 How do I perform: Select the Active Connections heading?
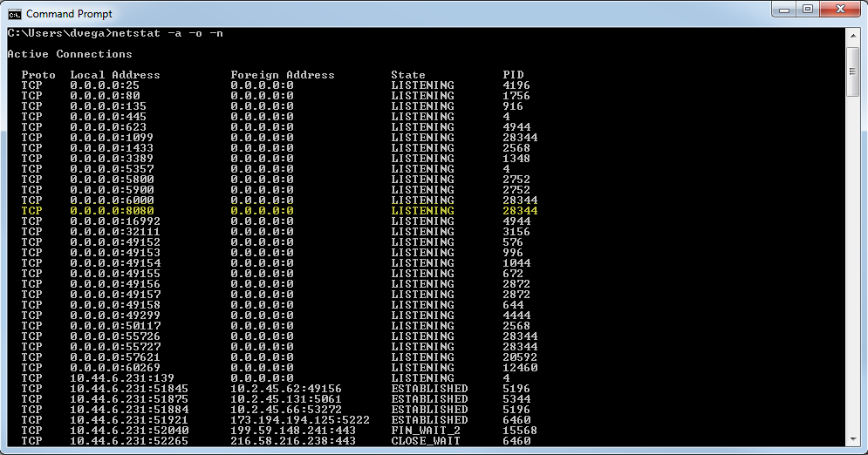[70, 54]
